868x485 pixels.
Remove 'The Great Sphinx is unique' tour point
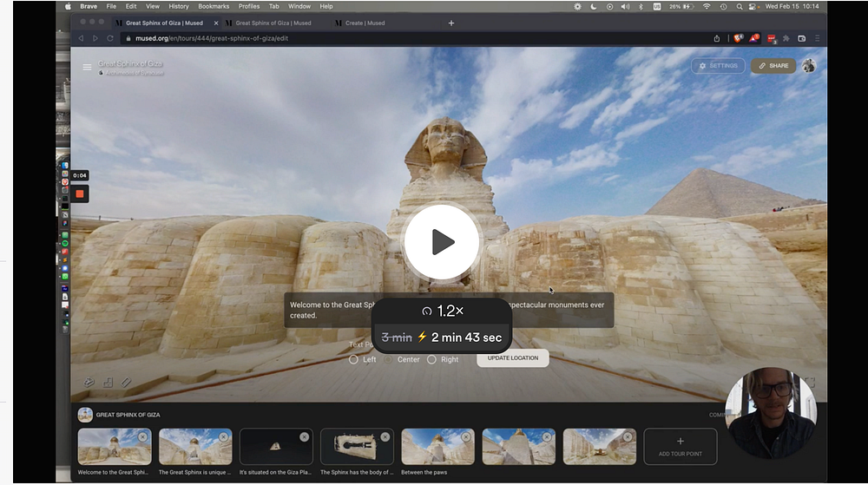(x=224, y=437)
